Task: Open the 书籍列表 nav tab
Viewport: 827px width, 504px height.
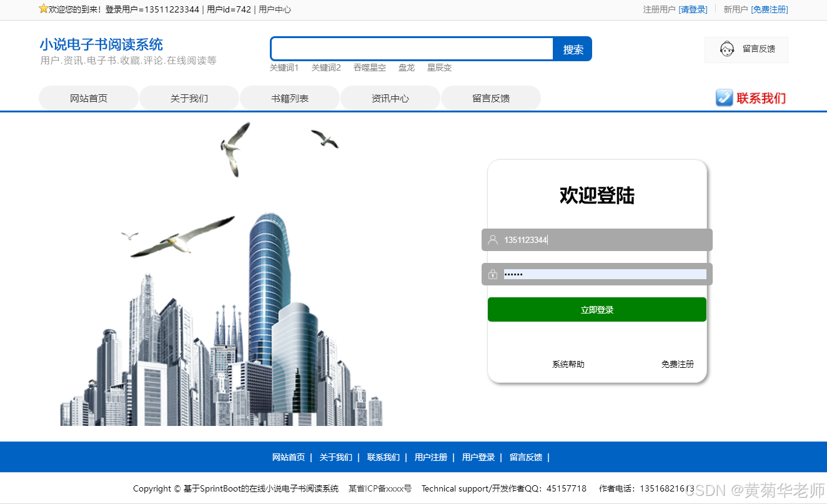Action: pyautogui.click(x=290, y=98)
